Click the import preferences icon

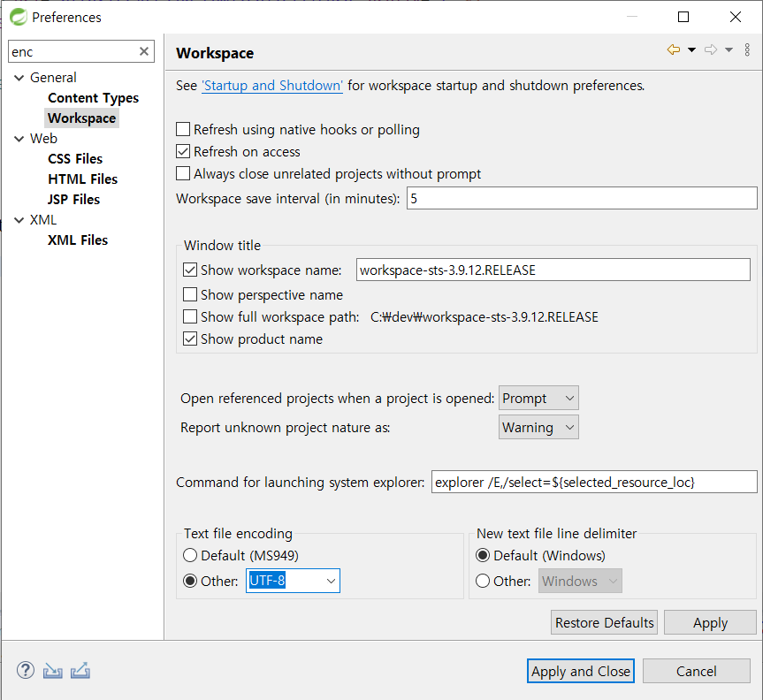point(52,671)
